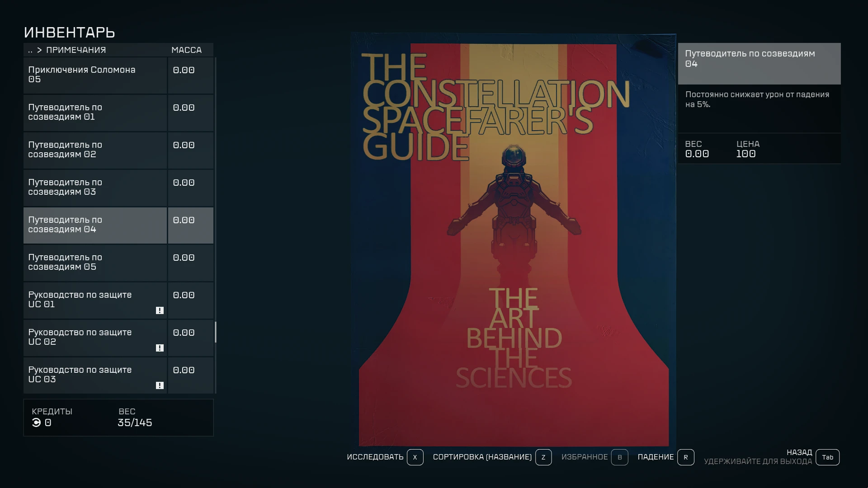Sort by the МАССА column header
This screenshot has height=488, width=868.
[x=186, y=50]
